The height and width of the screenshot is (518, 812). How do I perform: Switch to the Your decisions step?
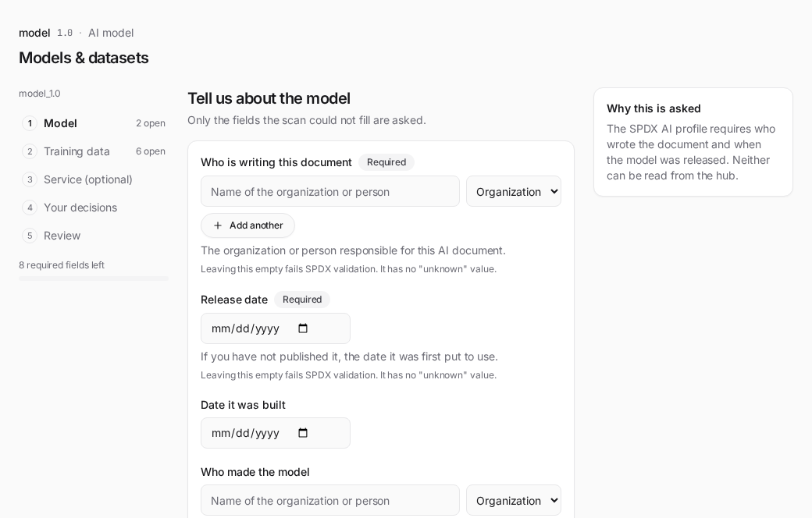94,207
